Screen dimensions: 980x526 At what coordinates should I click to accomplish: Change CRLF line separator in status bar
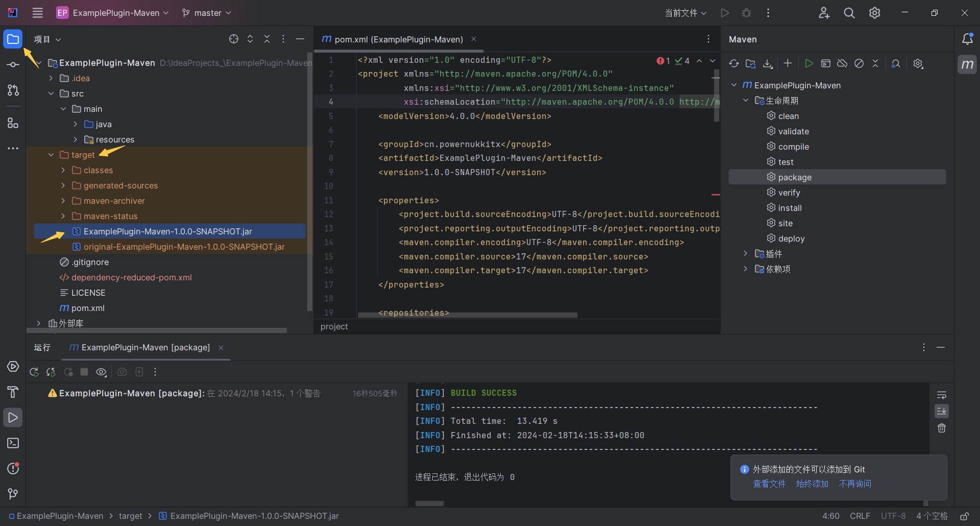(860, 516)
